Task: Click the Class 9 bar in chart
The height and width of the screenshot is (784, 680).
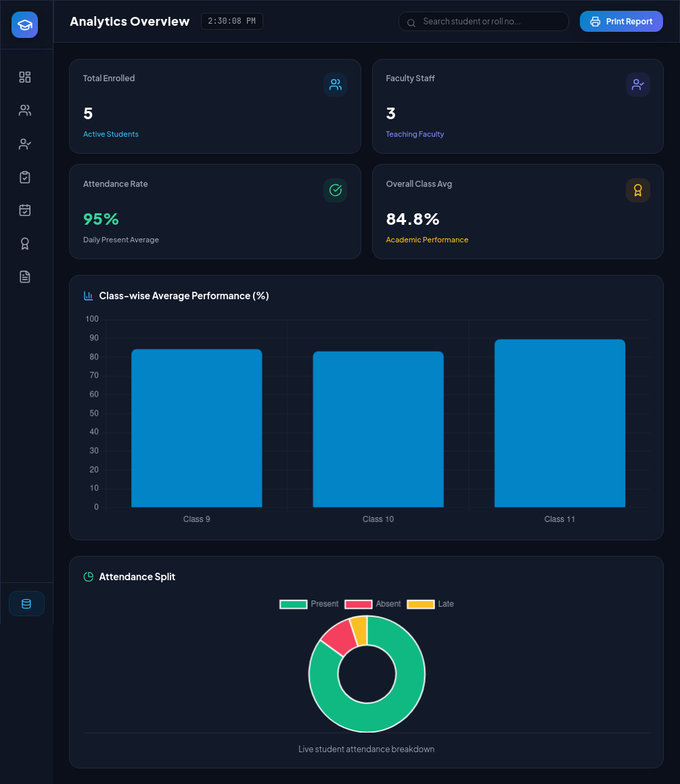Action: pos(196,428)
